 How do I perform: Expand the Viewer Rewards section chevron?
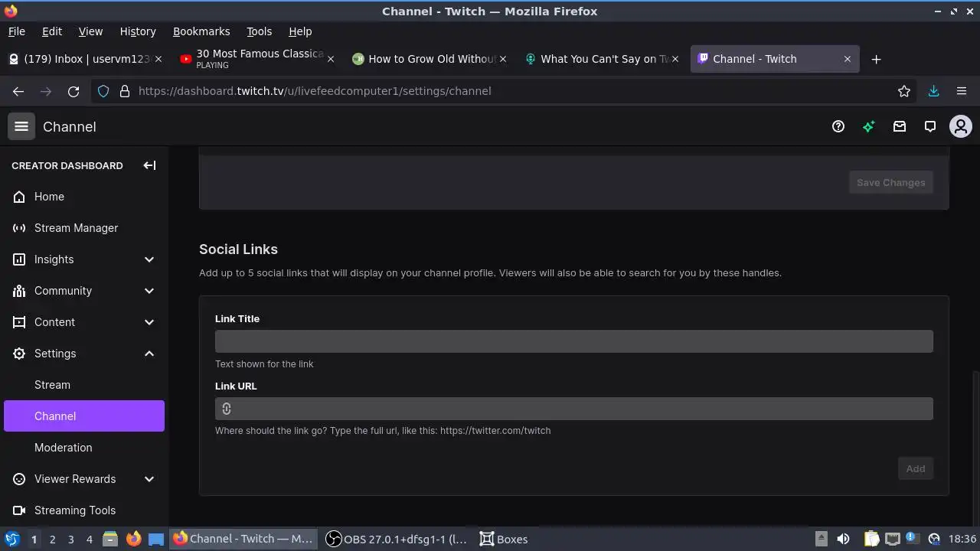(149, 479)
